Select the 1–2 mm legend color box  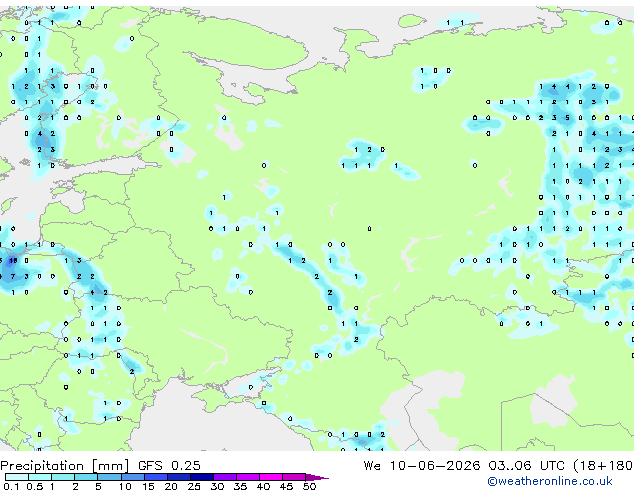click(x=63, y=477)
